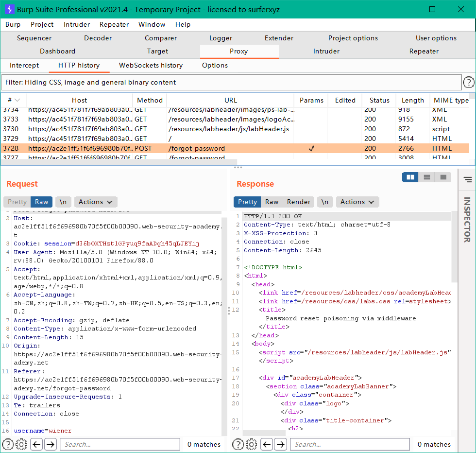Open the Project options tab
The image size is (476, 453).
353,38
